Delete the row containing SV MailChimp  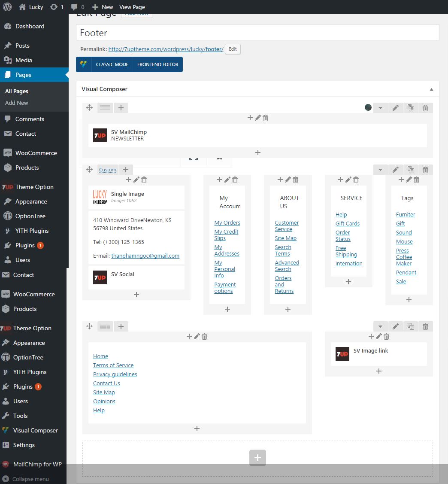(x=425, y=108)
